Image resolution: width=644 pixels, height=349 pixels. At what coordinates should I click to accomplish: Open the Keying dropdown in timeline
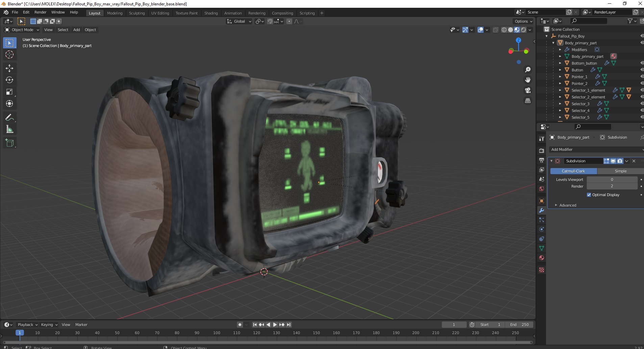(x=49, y=325)
